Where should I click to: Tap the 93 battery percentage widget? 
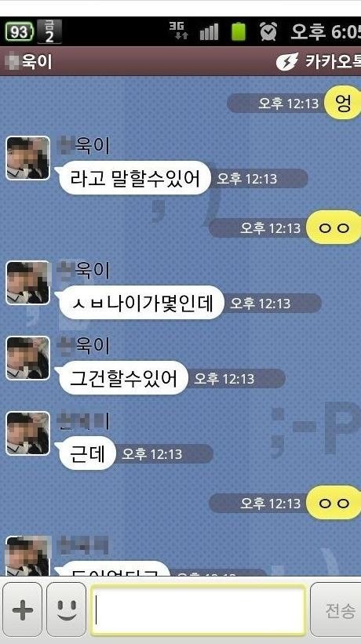click(19, 31)
